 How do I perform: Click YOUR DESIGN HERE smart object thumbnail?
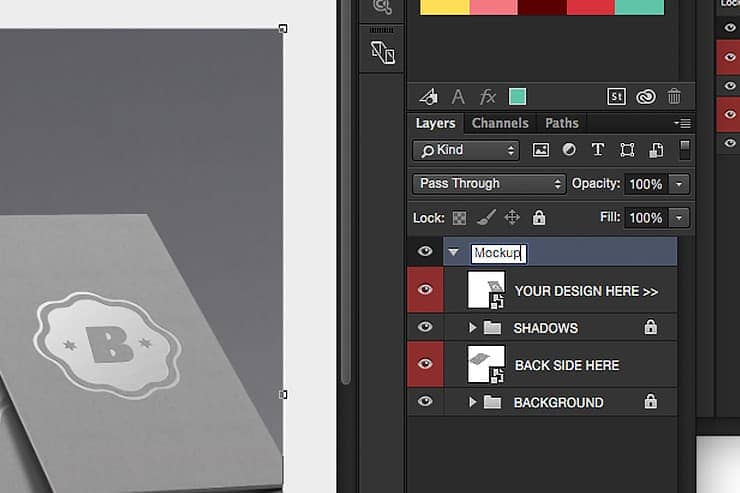(486, 290)
